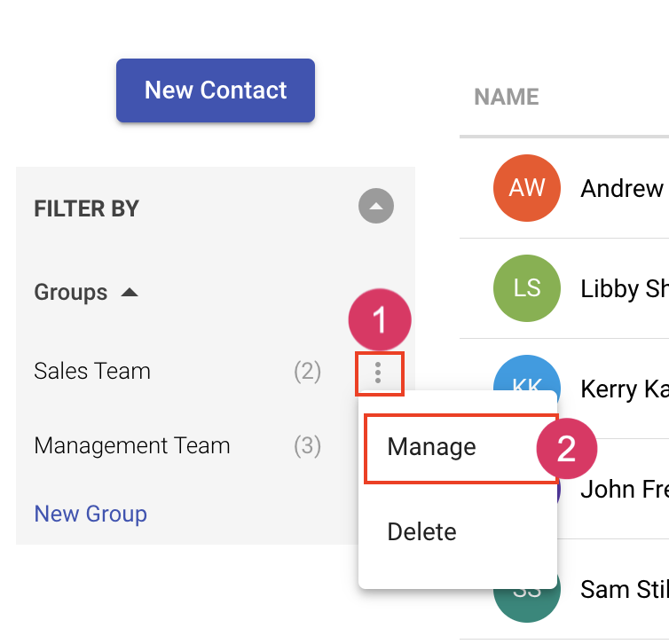Open Libby's contact name
The height and width of the screenshot is (644, 669).
click(624, 288)
